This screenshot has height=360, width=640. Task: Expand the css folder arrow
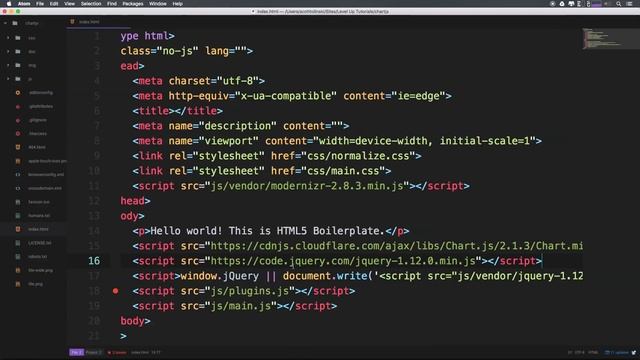(x=8, y=38)
